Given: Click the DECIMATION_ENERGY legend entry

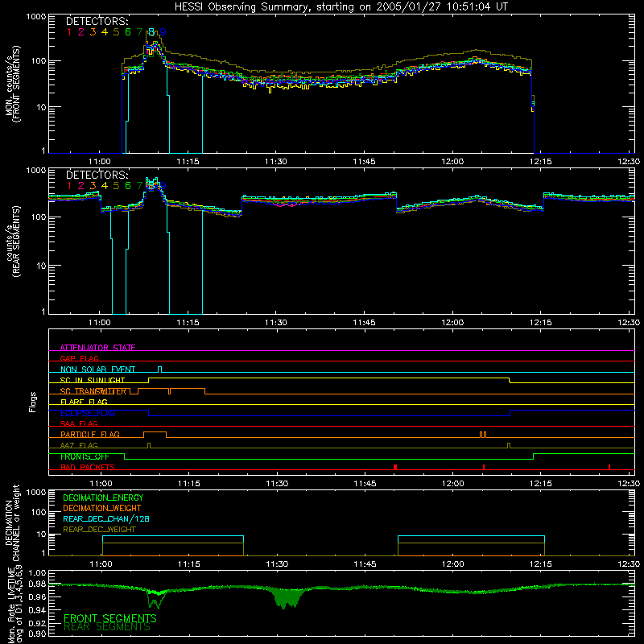Looking at the screenshot, I should 103,497.
